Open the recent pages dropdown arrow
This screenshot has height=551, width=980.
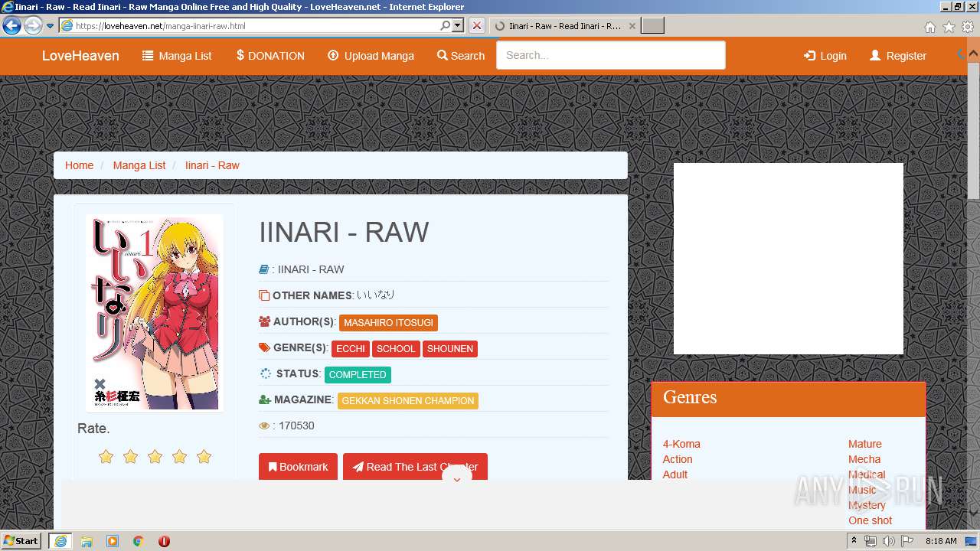(x=50, y=26)
